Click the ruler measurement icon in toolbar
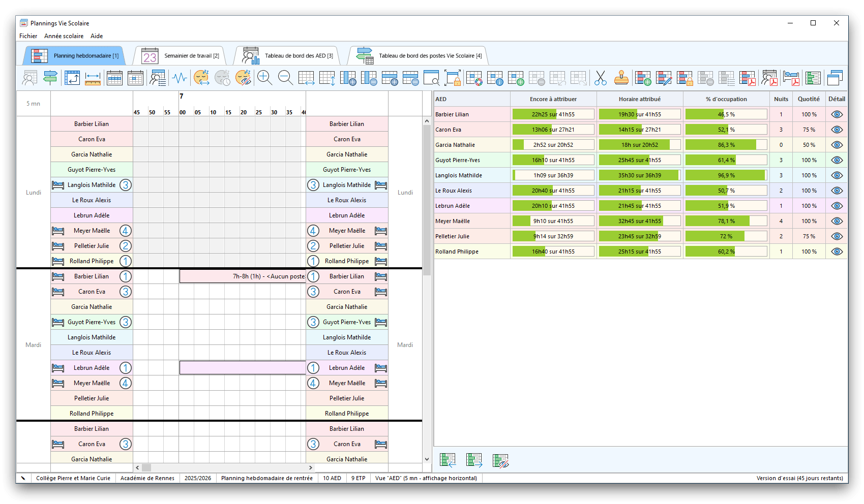Image resolution: width=864 pixels, height=504 pixels. (93, 78)
